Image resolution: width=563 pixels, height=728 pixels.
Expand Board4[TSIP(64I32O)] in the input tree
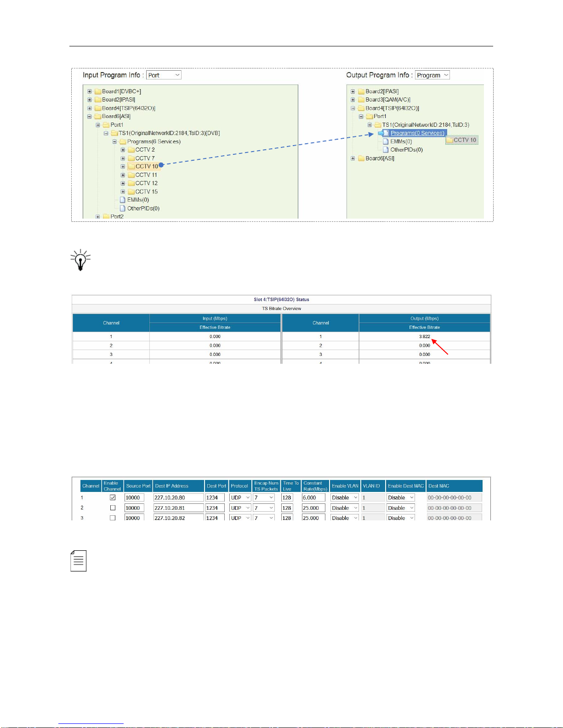coord(90,108)
